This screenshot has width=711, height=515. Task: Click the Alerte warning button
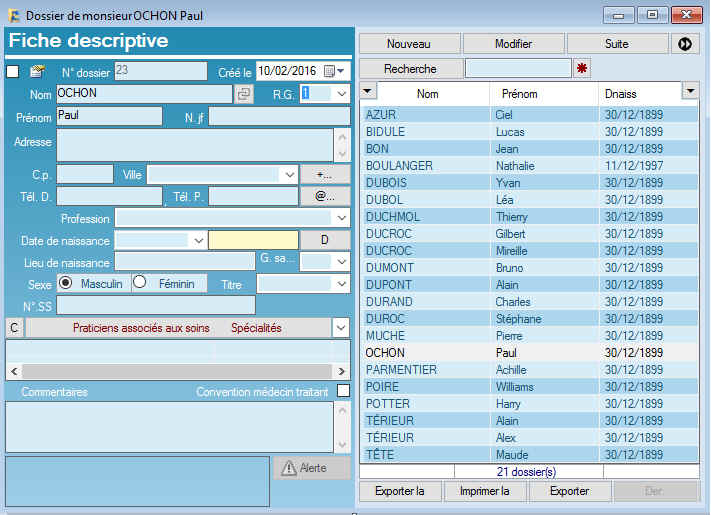click(x=312, y=468)
